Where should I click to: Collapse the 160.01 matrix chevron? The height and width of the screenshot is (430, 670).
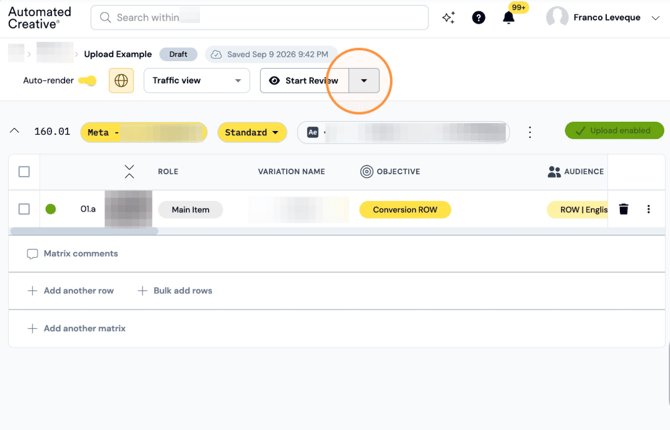15,131
